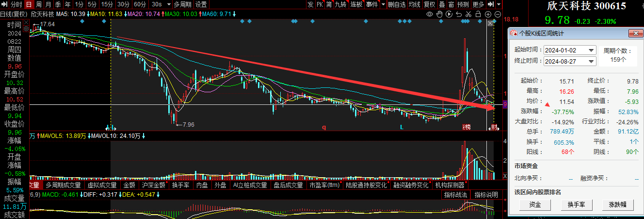Toggle the padlock lock icon
This screenshot has width=644, height=219.
click(x=479, y=14)
